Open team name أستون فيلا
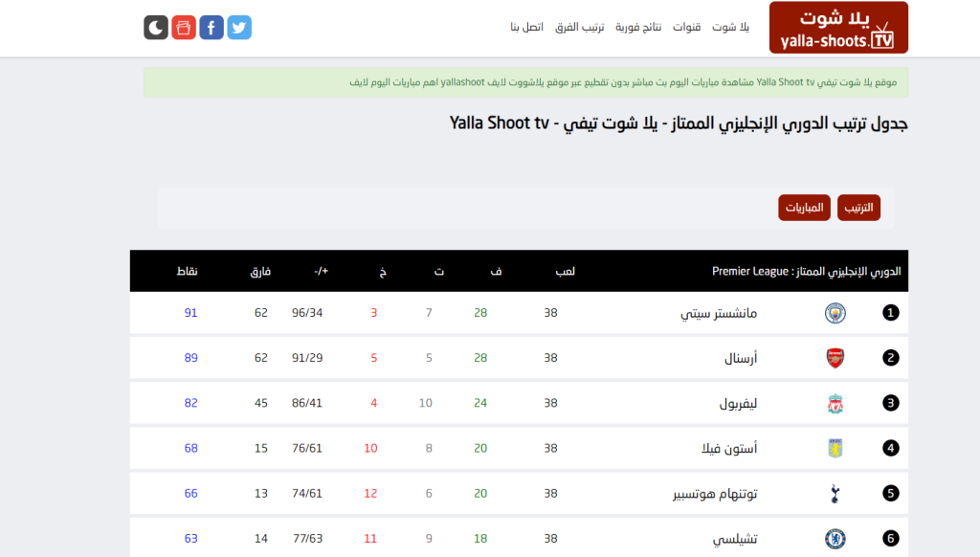Image resolution: width=980 pixels, height=557 pixels. click(x=729, y=448)
